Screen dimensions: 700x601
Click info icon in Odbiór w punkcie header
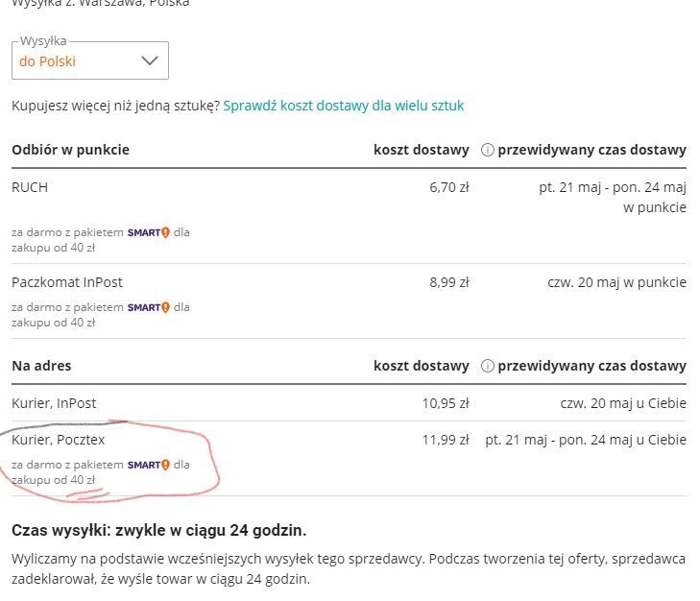coord(487,150)
